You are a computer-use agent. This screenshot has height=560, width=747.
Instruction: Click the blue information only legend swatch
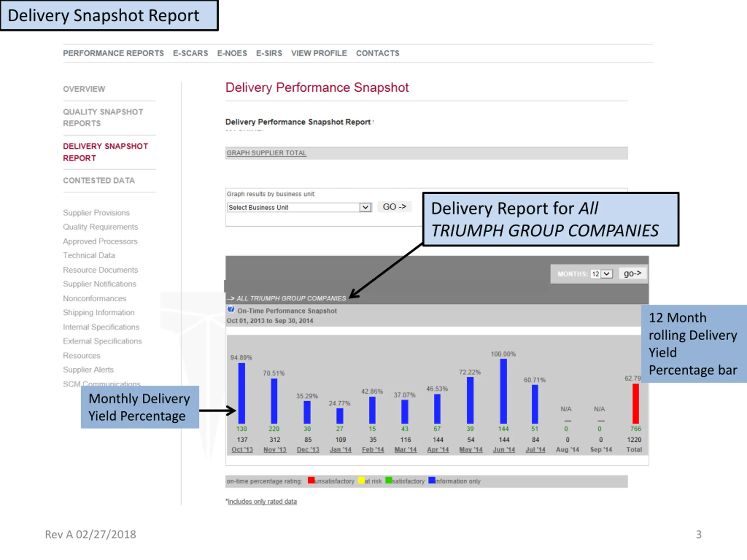(432, 480)
